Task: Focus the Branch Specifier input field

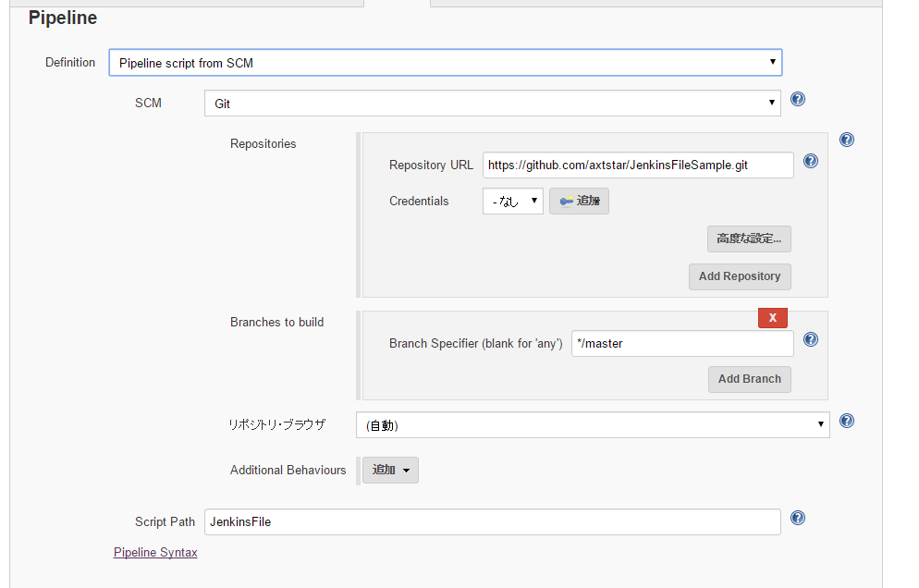Action: point(683,344)
